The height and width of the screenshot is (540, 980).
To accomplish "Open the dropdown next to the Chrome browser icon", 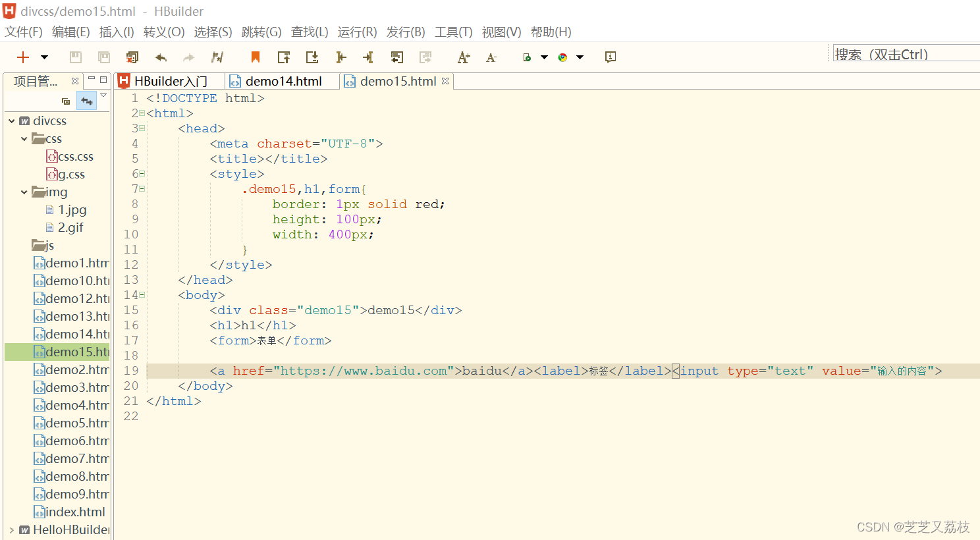I will pos(580,57).
